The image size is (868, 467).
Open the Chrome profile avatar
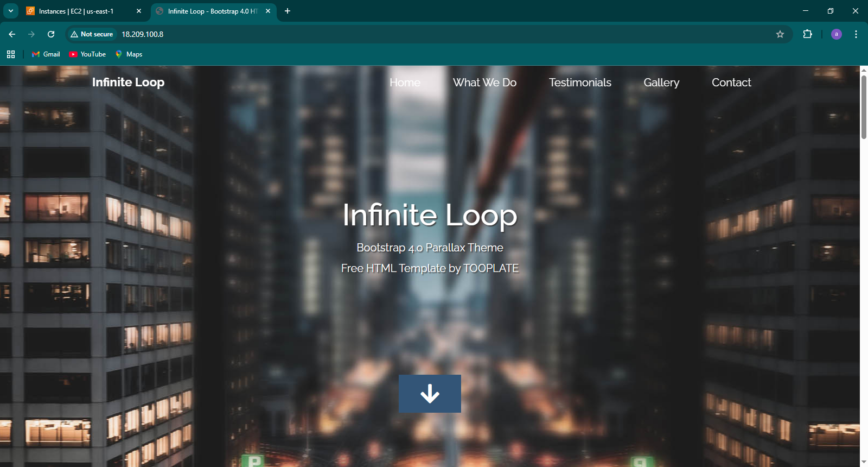click(x=837, y=34)
